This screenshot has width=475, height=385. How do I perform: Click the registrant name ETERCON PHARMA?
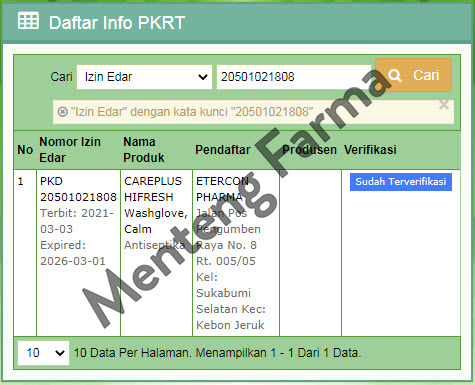tap(222, 189)
